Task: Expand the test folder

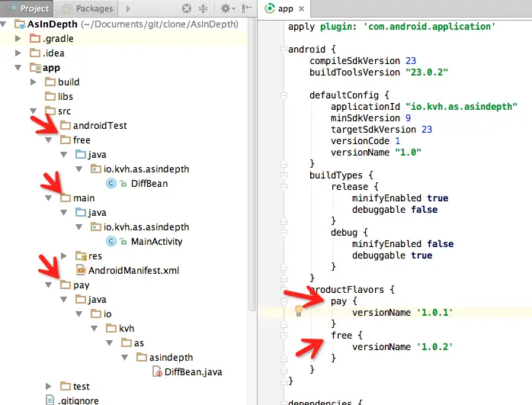Action: tap(49, 387)
